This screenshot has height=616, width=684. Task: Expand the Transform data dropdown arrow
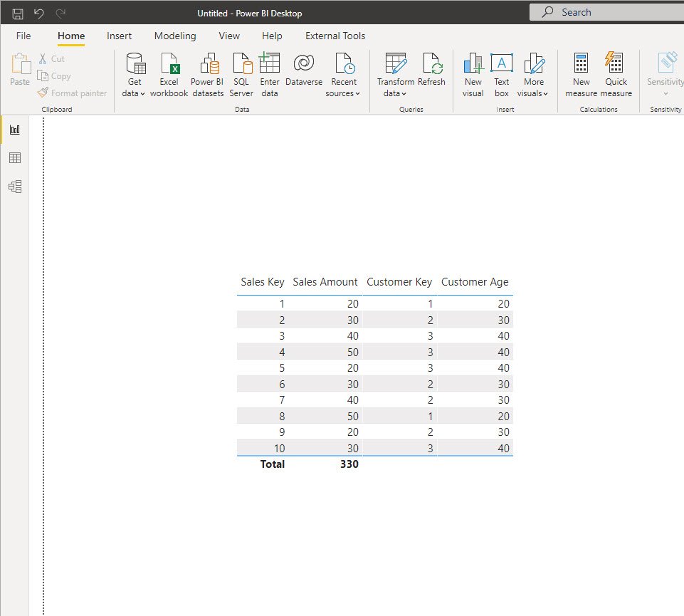coord(404,94)
